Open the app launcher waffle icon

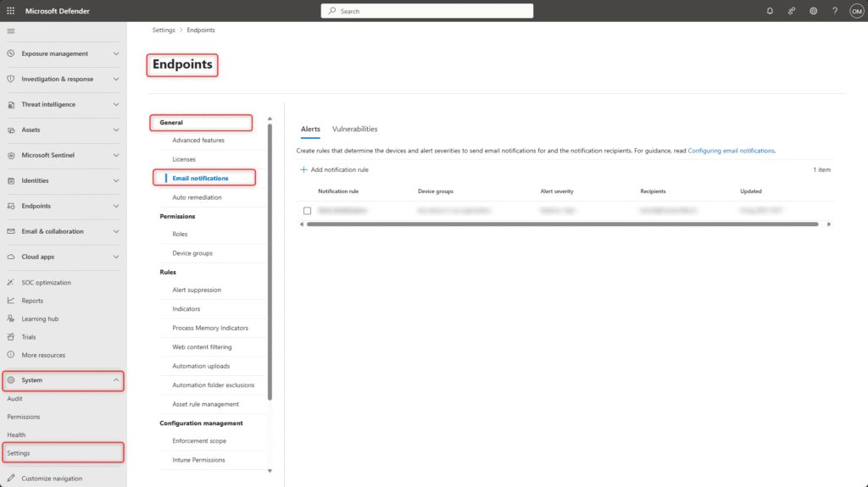click(11, 10)
